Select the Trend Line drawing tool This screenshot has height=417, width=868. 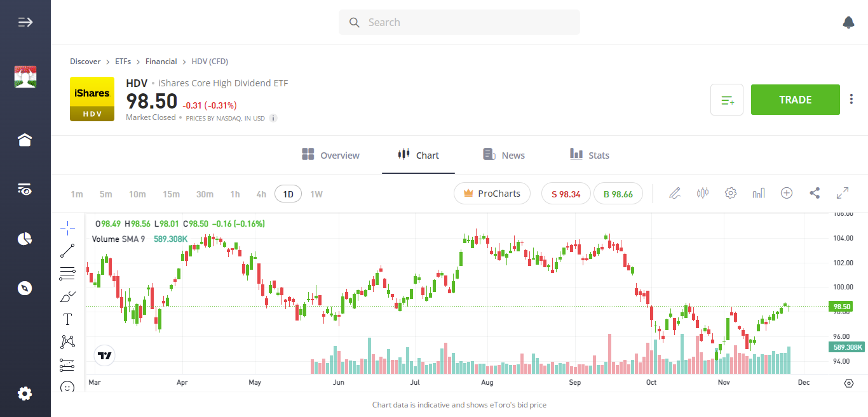coord(67,250)
